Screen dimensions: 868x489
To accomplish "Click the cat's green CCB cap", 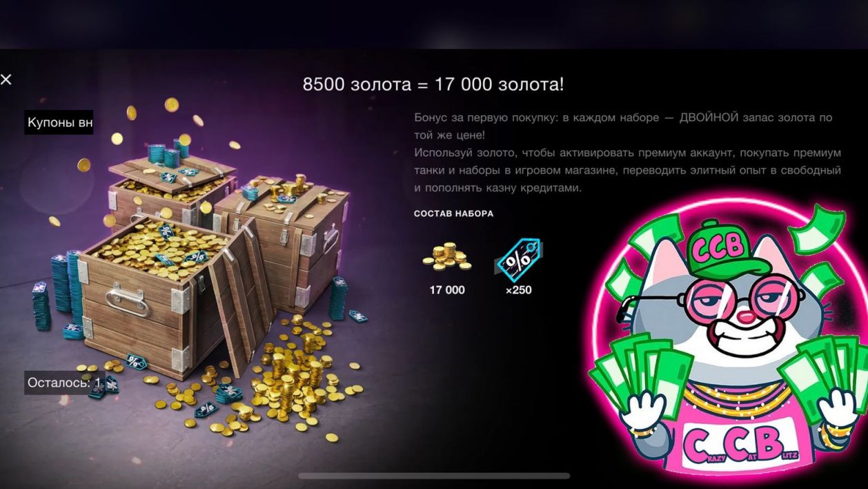I will point(720,242).
